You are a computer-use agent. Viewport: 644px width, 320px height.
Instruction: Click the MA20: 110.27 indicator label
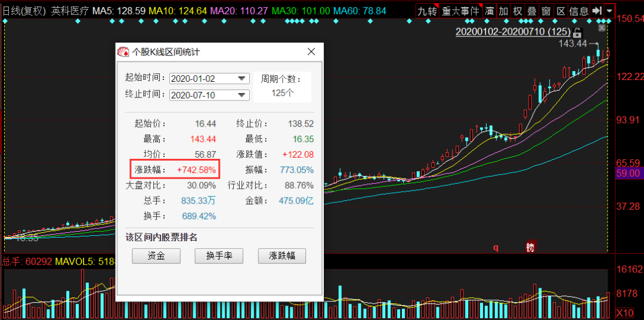239,11
